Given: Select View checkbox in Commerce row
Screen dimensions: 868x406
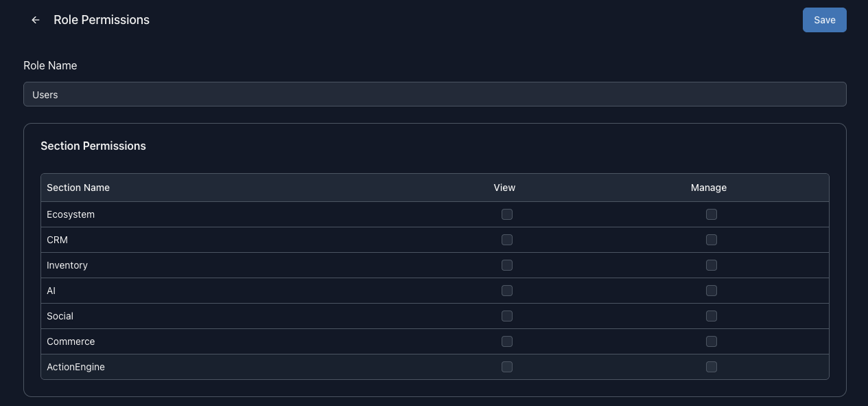Looking at the screenshot, I should coord(507,341).
